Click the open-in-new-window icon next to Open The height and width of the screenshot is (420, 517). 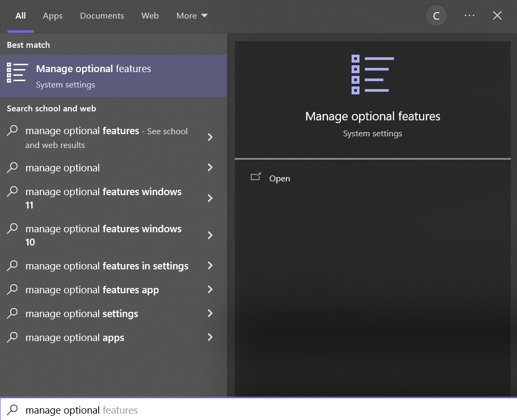click(x=256, y=177)
